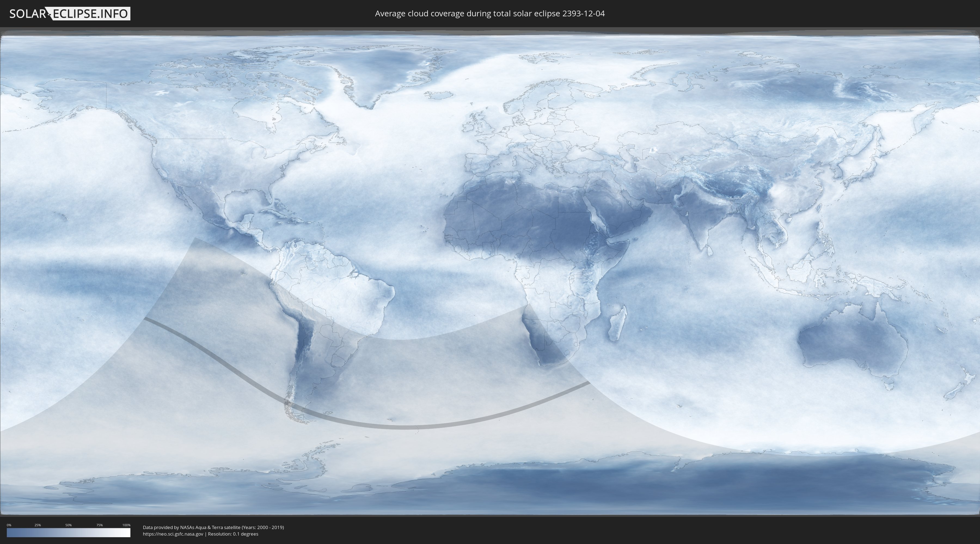Click the '50%' legend label

click(x=69, y=525)
